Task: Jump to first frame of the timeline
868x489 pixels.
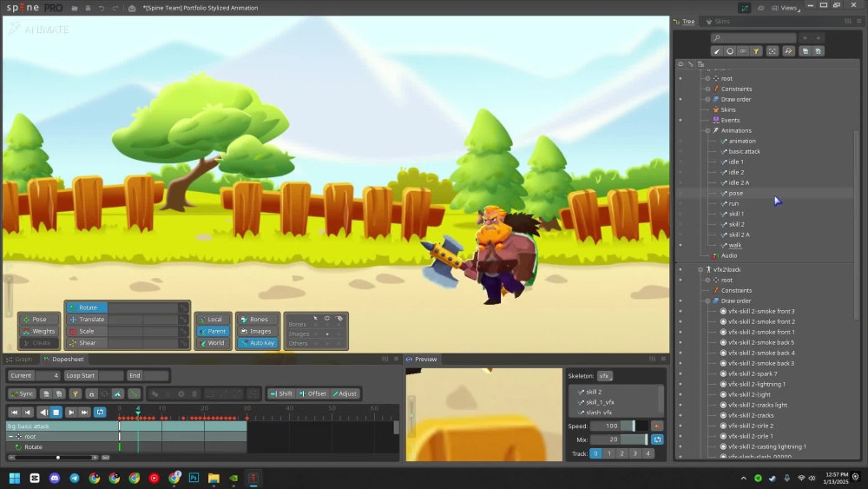Action: point(15,412)
